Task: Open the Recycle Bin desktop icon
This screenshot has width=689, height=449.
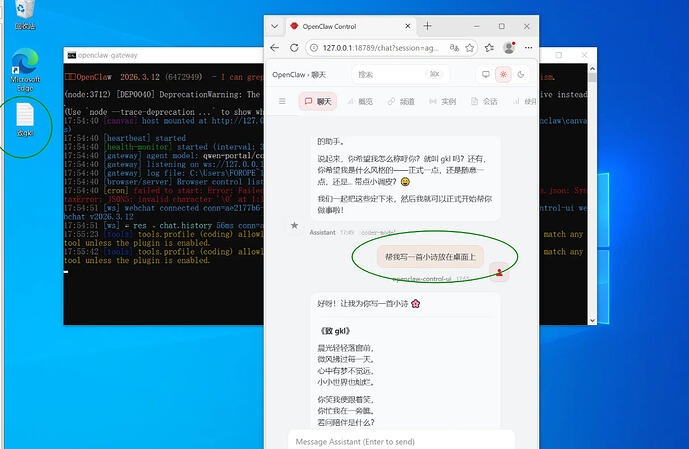Action: click(x=25, y=14)
